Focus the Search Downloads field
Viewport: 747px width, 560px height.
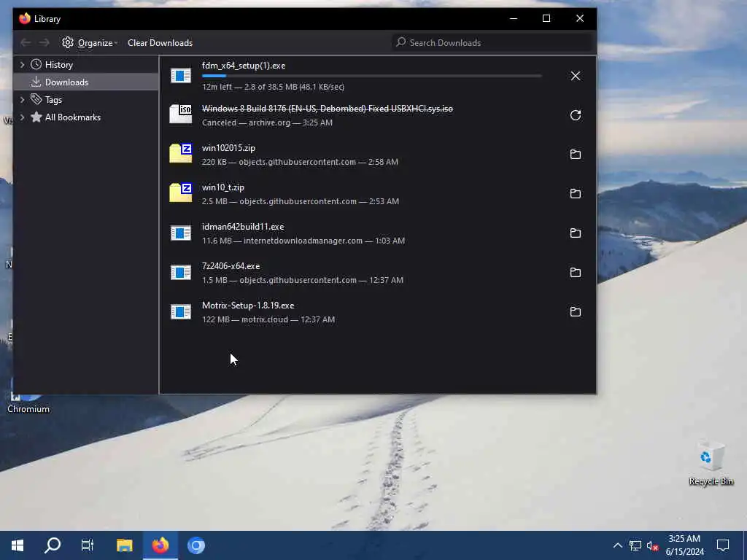pyautogui.click(x=492, y=43)
